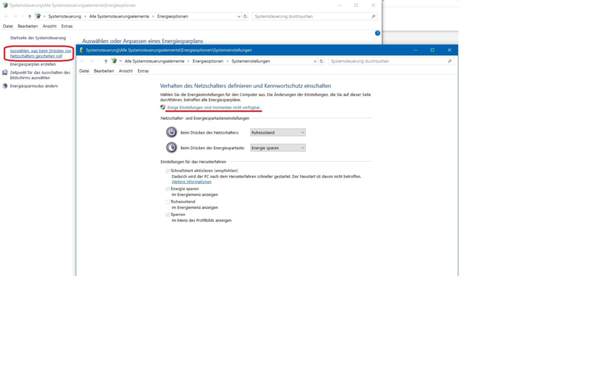590x368 pixels.
Task: Open 'Auswählen, was beim Drücken von Netzschaltern geschehen soll' link
Action: (40, 53)
